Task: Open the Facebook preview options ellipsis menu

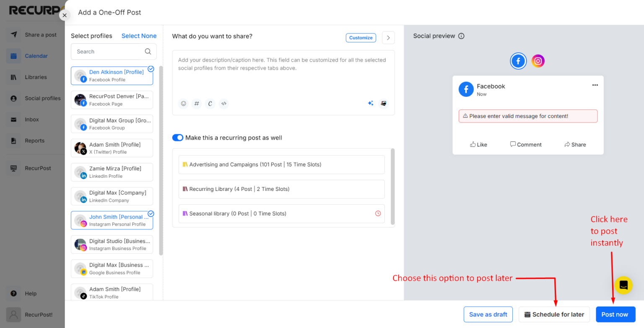Action: click(x=595, y=85)
